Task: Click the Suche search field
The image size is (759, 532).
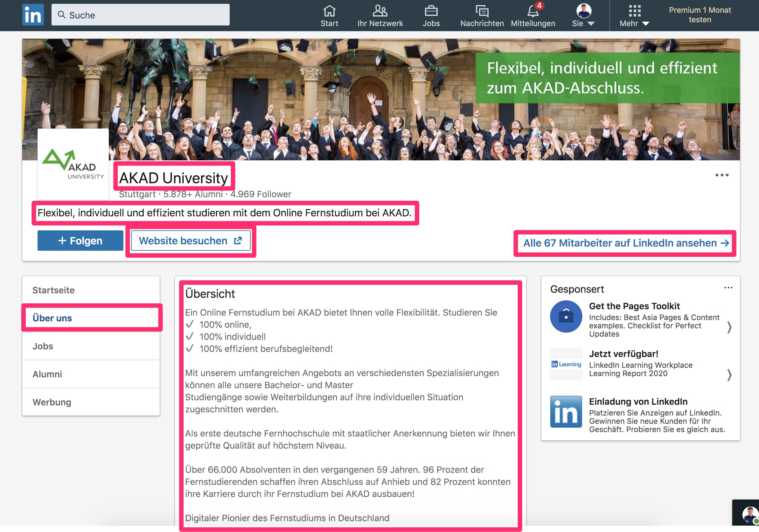Action: point(141,15)
